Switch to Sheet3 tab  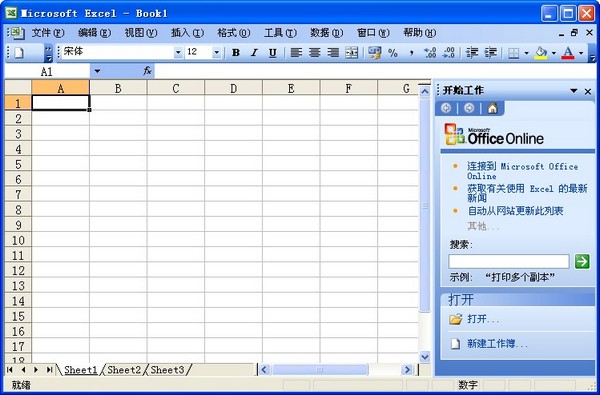coord(167,370)
